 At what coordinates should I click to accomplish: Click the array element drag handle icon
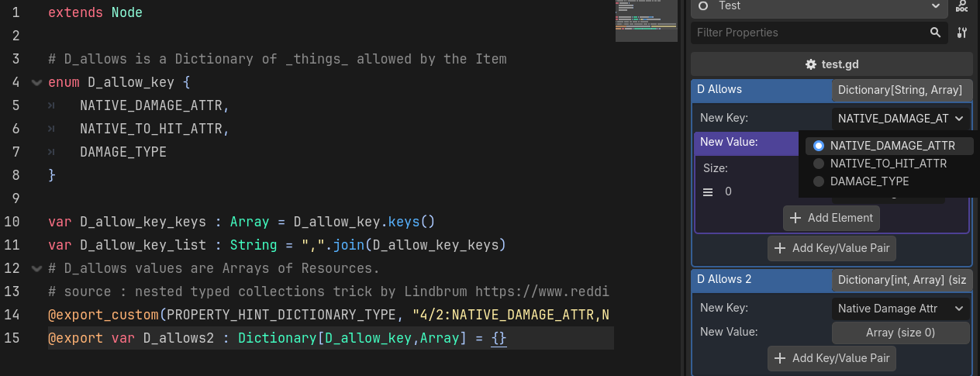click(x=708, y=191)
